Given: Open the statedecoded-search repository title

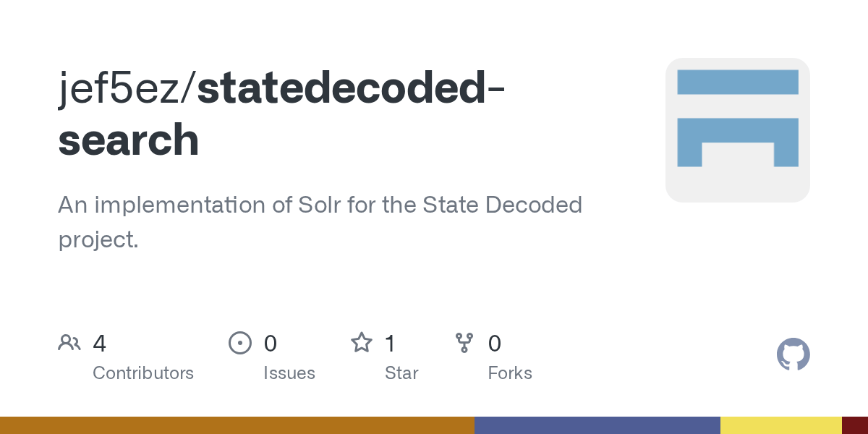Looking at the screenshot, I should [281, 114].
